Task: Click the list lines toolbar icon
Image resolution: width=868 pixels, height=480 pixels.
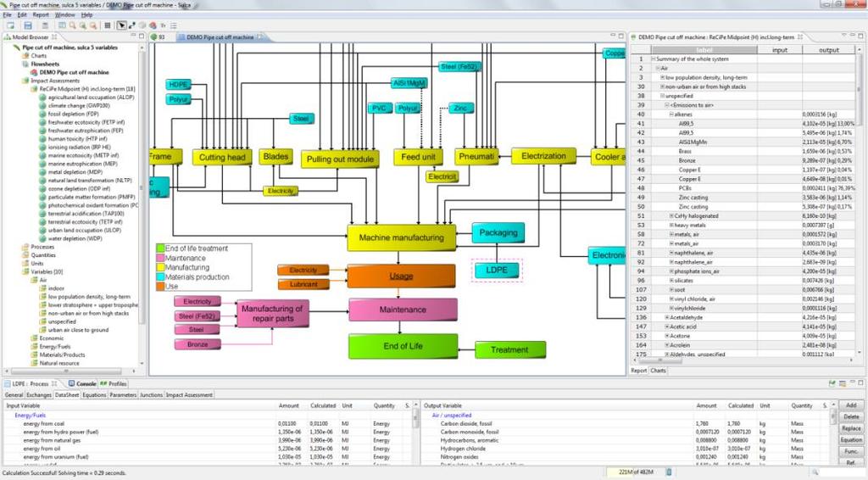Action: (x=174, y=25)
